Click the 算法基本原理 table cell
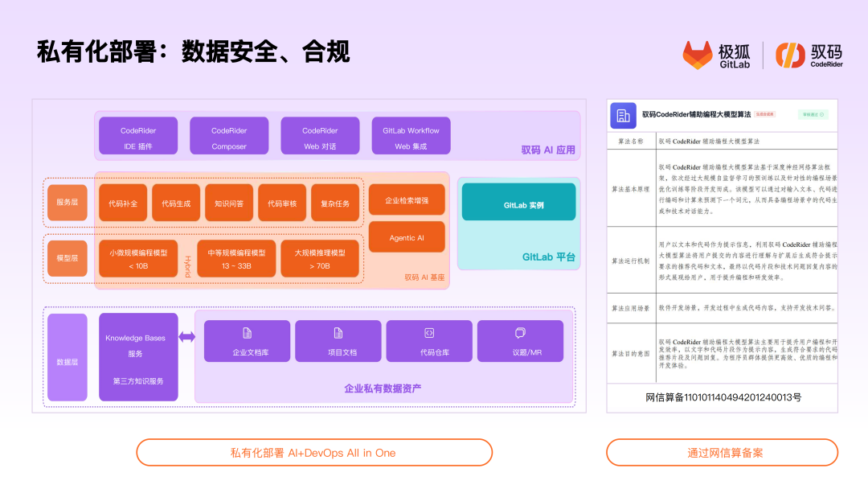The image size is (868, 489). tap(631, 189)
